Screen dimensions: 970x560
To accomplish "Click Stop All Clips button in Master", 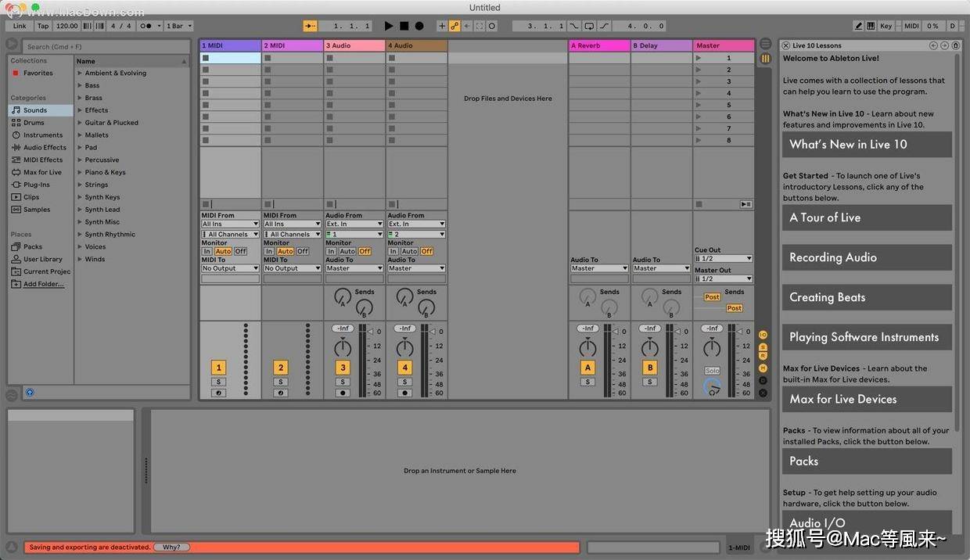I will coord(699,204).
